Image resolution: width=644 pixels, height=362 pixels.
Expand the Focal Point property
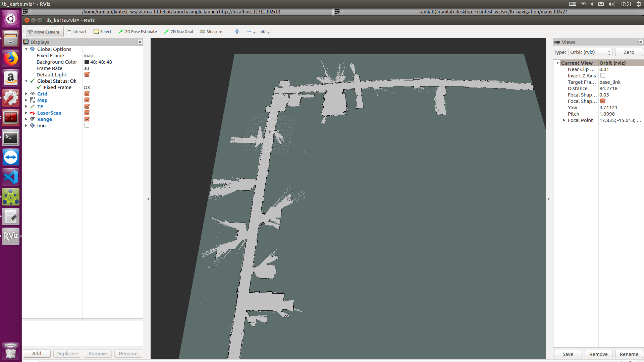click(x=564, y=120)
